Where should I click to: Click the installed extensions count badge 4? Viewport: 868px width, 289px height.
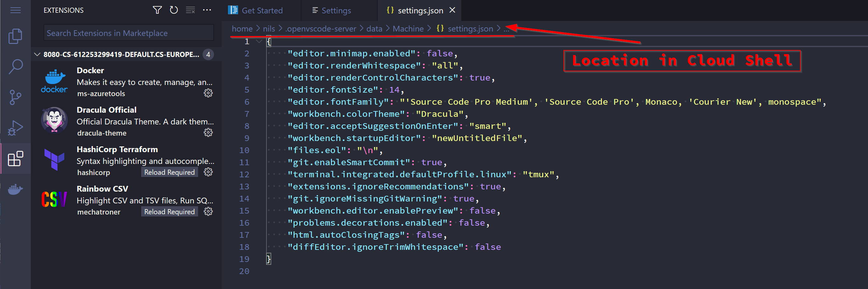tap(208, 54)
